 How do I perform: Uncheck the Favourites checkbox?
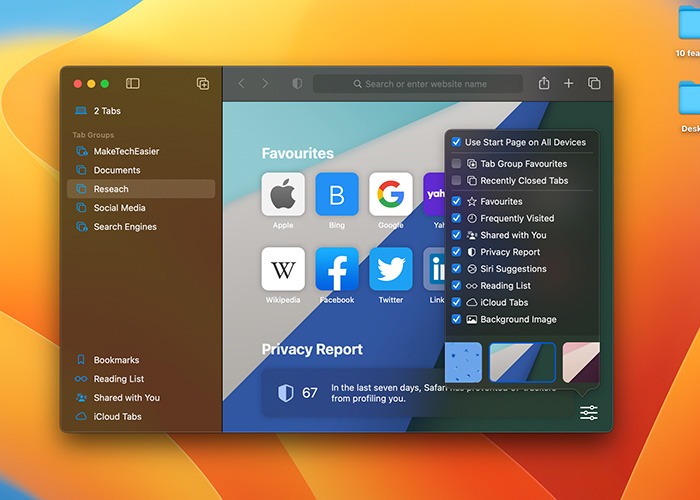tap(456, 201)
